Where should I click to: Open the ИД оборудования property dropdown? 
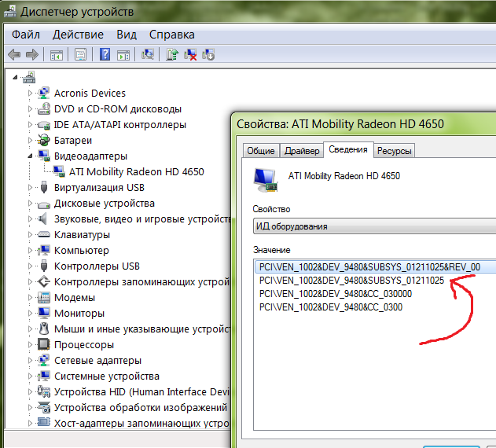tap(374, 226)
